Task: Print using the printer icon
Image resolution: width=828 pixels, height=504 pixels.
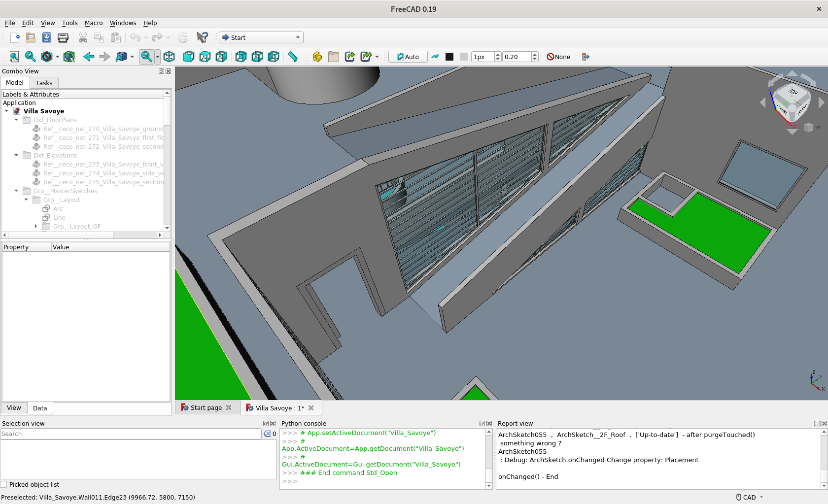Action: coord(63,37)
